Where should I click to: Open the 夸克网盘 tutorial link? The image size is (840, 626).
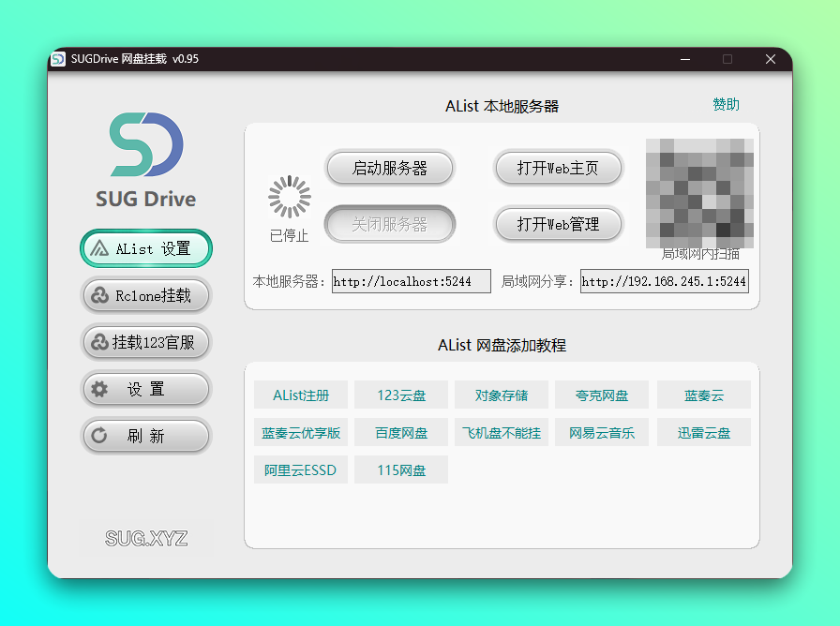point(601,395)
